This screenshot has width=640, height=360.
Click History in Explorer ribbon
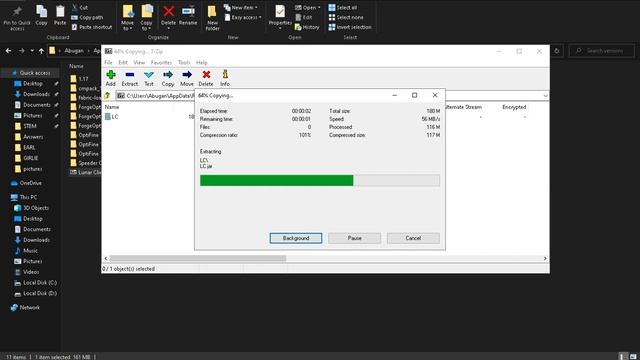tap(307, 27)
